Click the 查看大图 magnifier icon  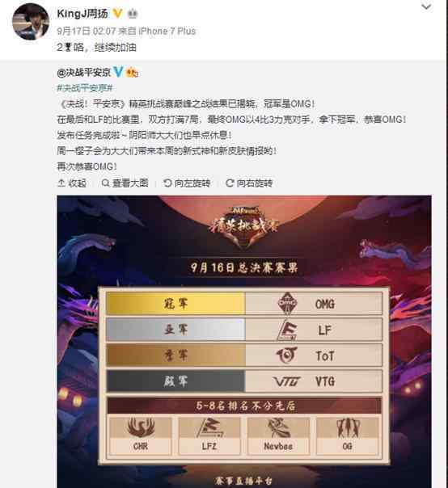106,183
